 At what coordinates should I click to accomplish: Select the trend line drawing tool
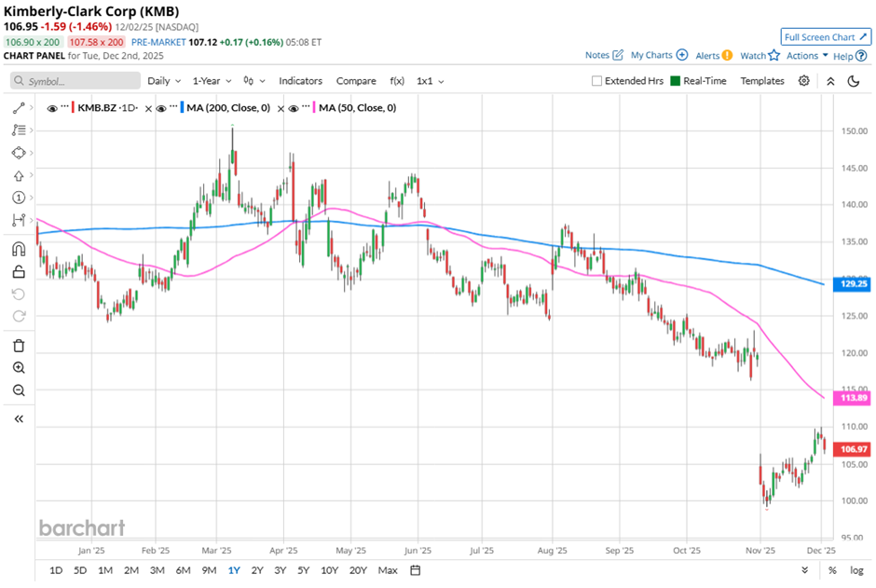pos(19,108)
